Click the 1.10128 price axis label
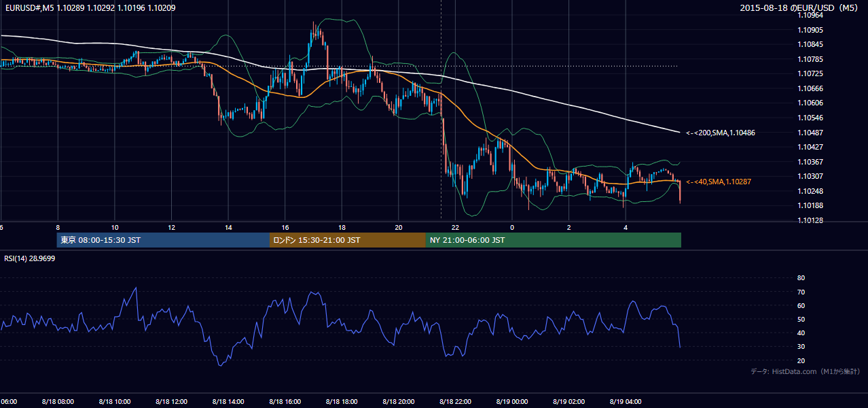 (x=810, y=220)
